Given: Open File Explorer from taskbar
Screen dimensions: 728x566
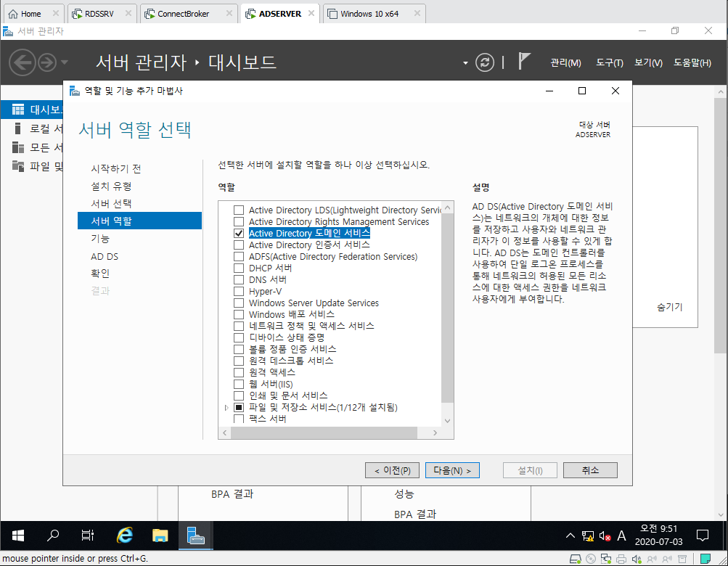Looking at the screenshot, I should 160,536.
